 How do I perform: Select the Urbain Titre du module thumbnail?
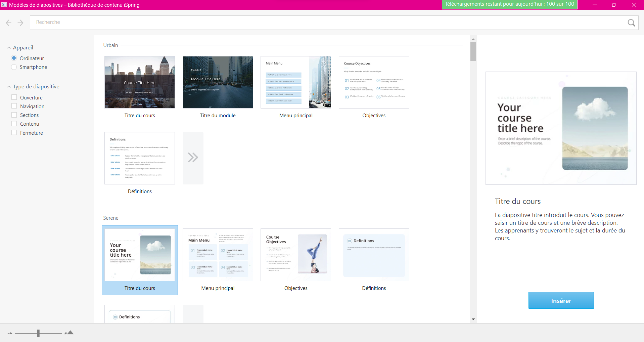(218, 82)
